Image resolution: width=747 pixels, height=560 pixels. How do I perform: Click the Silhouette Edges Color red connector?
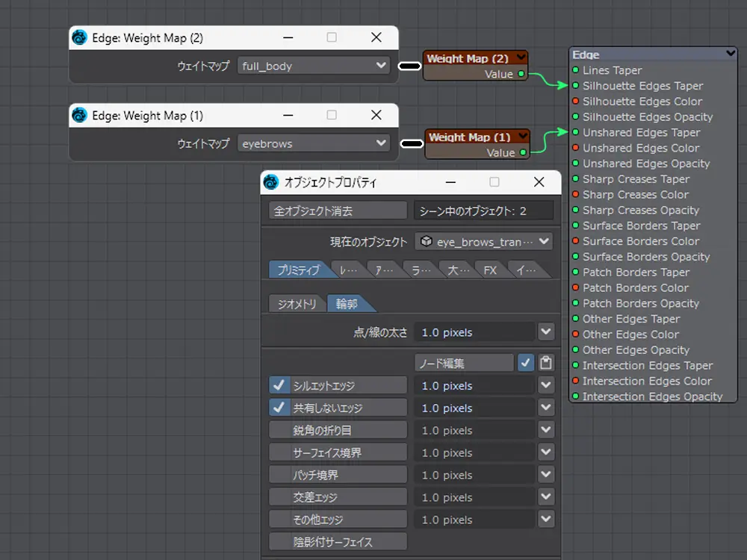click(x=576, y=102)
